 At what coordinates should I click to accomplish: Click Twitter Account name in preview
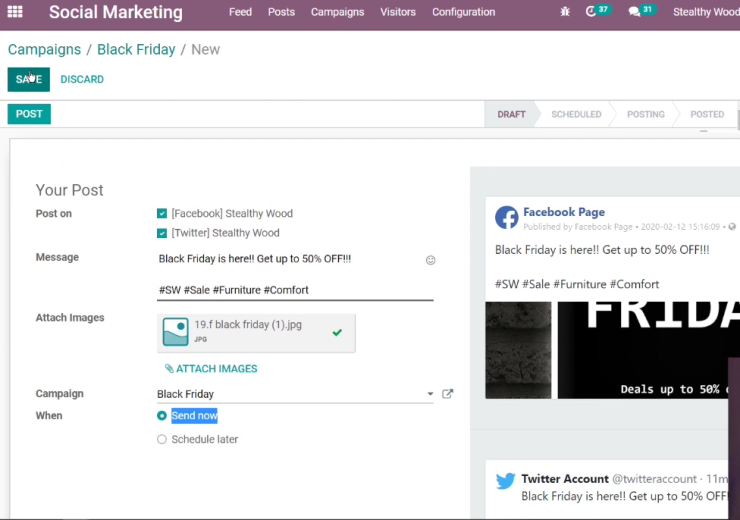[x=565, y=479]
